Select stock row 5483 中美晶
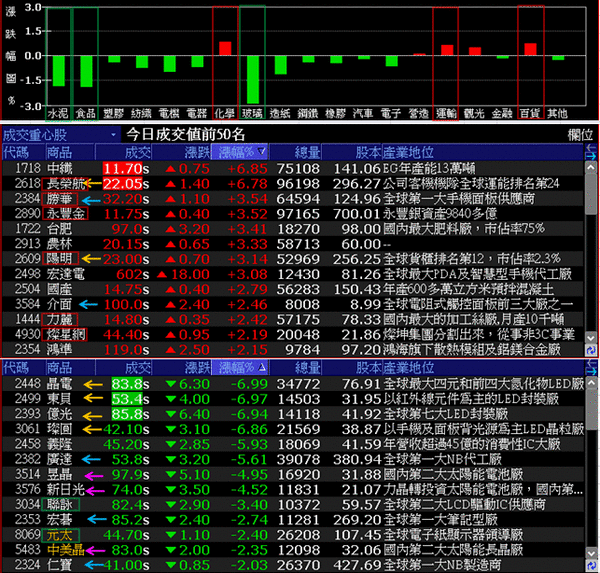 [293, 550]
